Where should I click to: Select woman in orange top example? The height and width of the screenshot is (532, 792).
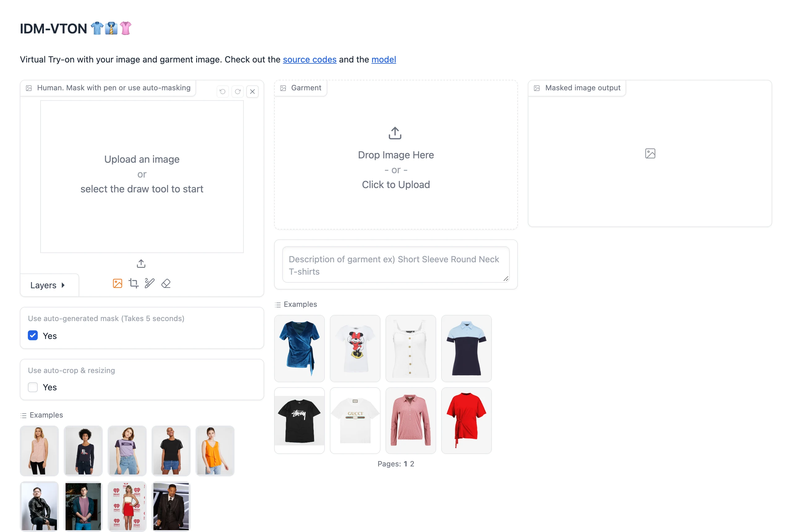tap(215, 451)
